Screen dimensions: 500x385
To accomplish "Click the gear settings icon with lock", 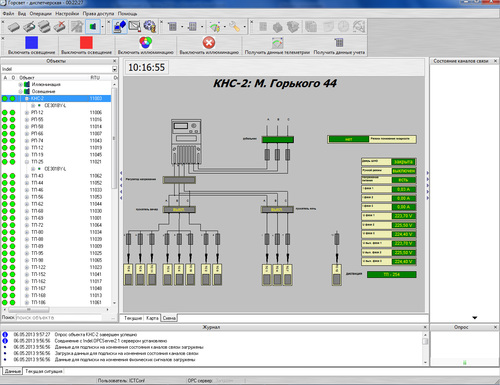I will (150, 27).
